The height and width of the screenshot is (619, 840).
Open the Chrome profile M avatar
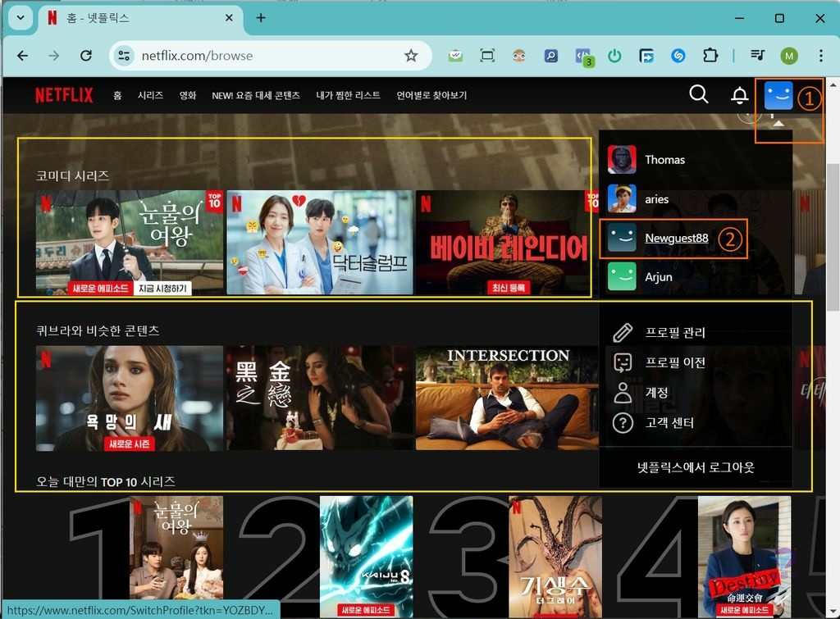click(x=789, y=55)
